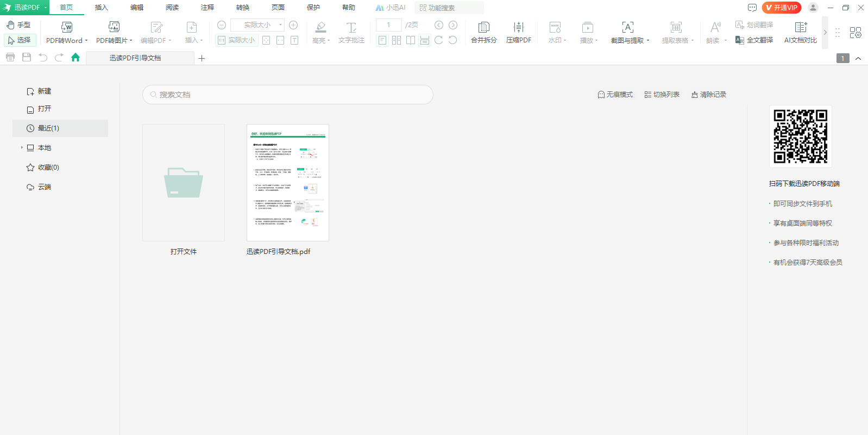Toggle 切换列表 list view
Image resolution: width=868 pixels, height=435 pixels.
click(x=662, y=95)
